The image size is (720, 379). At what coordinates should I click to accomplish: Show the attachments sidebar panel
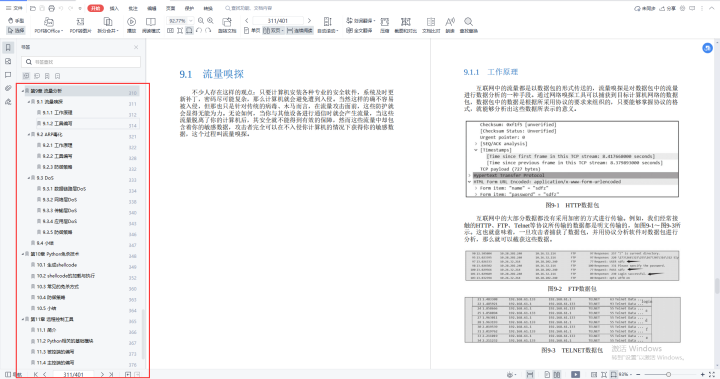(x=8, y=88)
